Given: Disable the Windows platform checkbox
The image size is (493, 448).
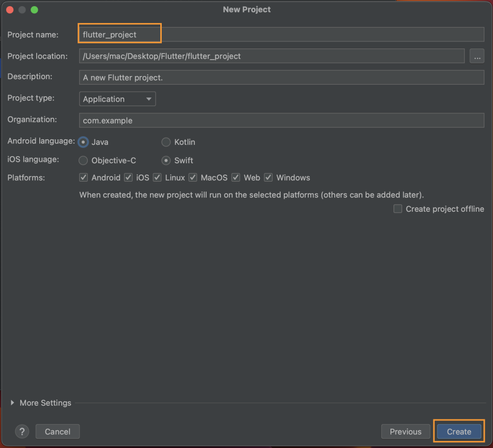Looking at the screenshot, I should [x=268, y=178].
